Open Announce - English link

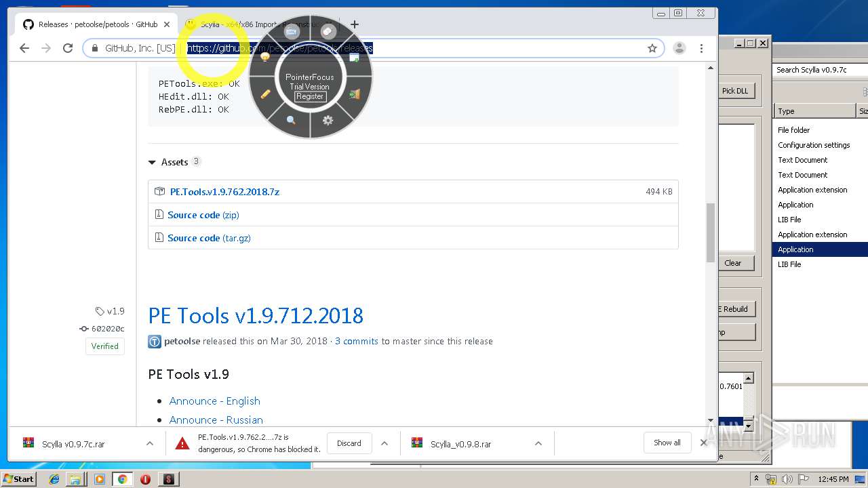coord(215,401)
